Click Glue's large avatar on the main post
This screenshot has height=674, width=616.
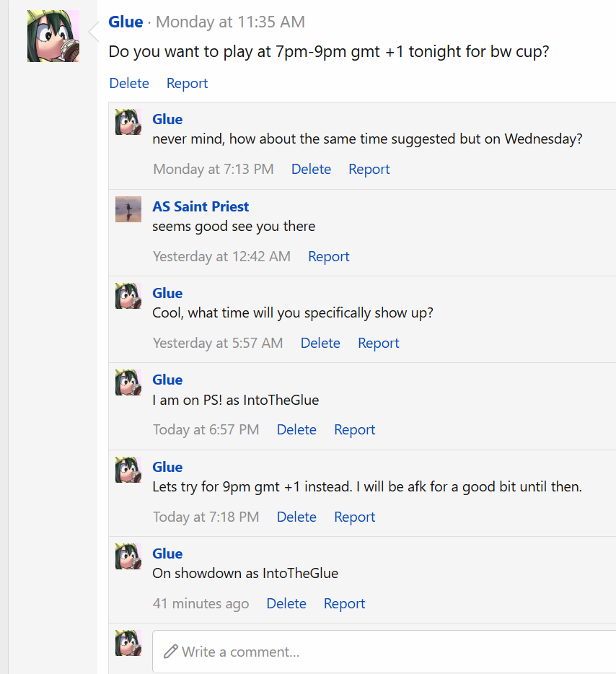pyautogui.click(x=53, y=36)
